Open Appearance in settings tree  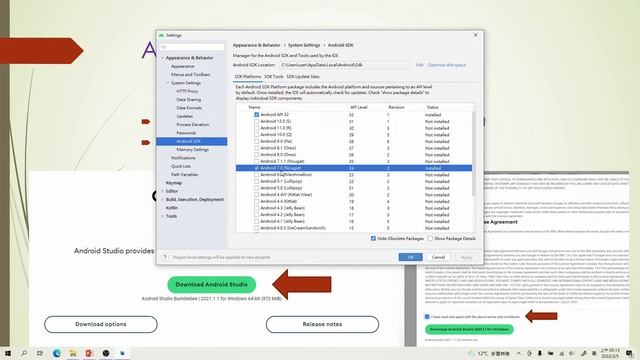(182, 66)
